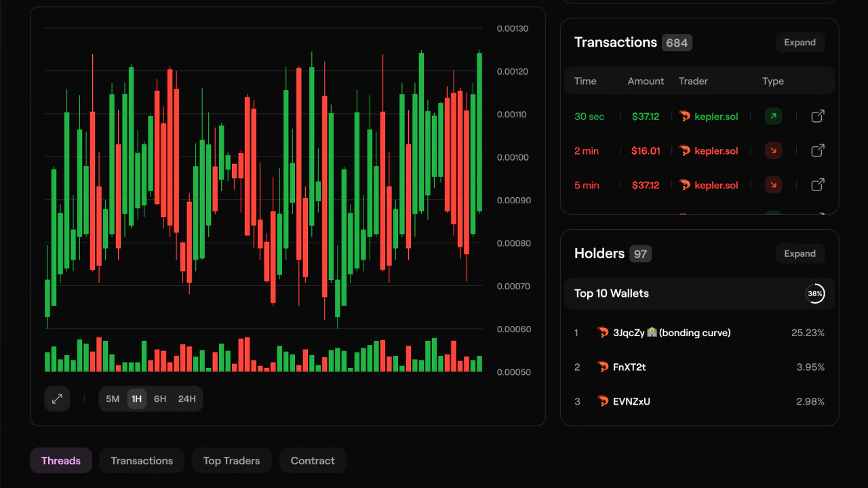
Task: Click the last green candlestick on chart
Action: tap(479, 132)
